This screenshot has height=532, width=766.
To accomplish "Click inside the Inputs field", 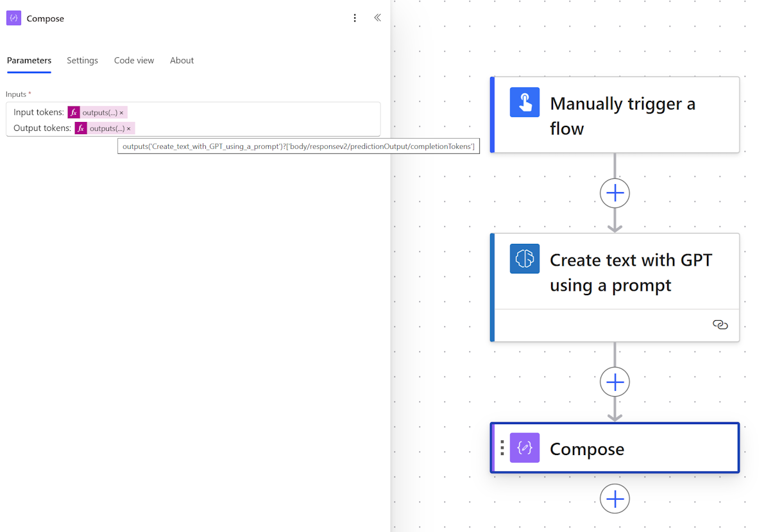I will pos(193,119).
